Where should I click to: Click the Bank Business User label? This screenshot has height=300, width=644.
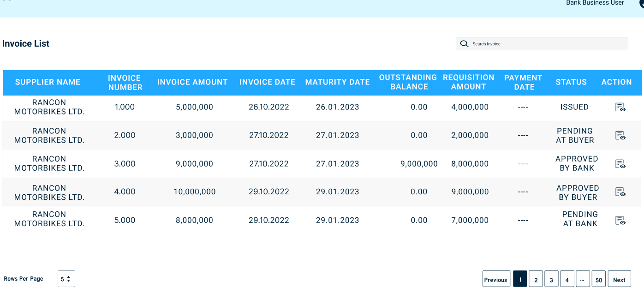(595, 3)
